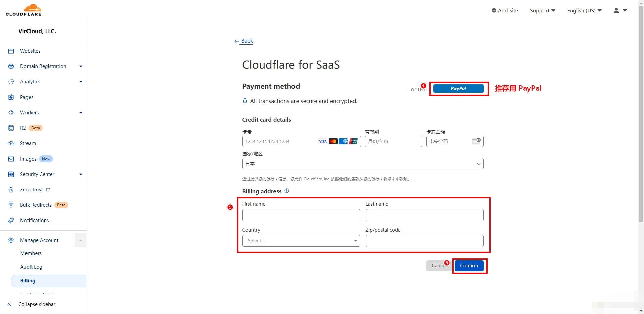
Task: Click the Websites icon in sidebar
Action: click(11, 51)
